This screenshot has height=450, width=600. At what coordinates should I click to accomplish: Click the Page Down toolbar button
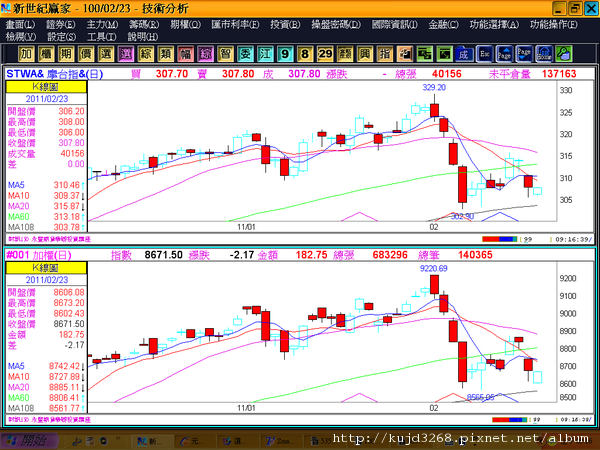(524, 54)
